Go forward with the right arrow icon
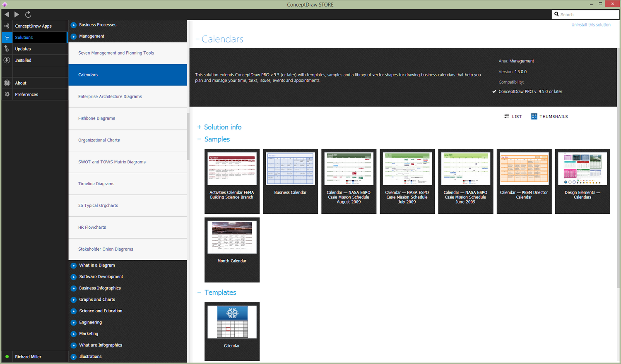 pos(17,14)
